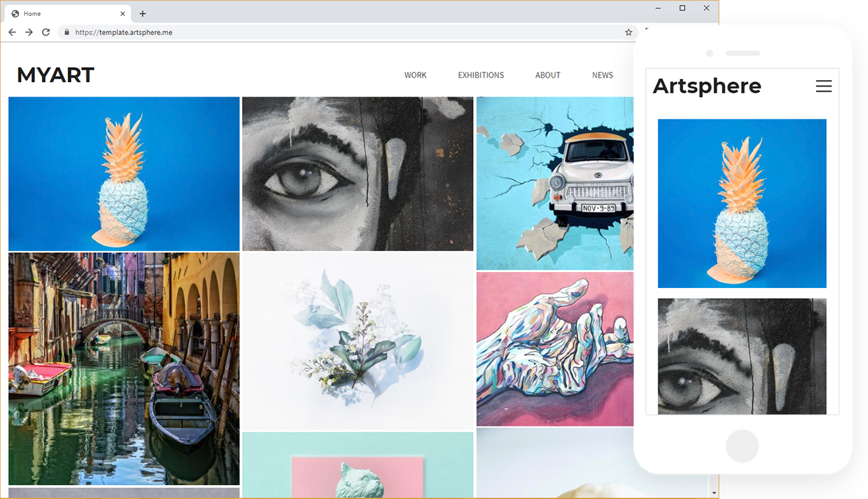This screenshot has width=868, height=499.
Task: Open the hamburger menu on the mobile preview
Action: [x=824, y=86]
